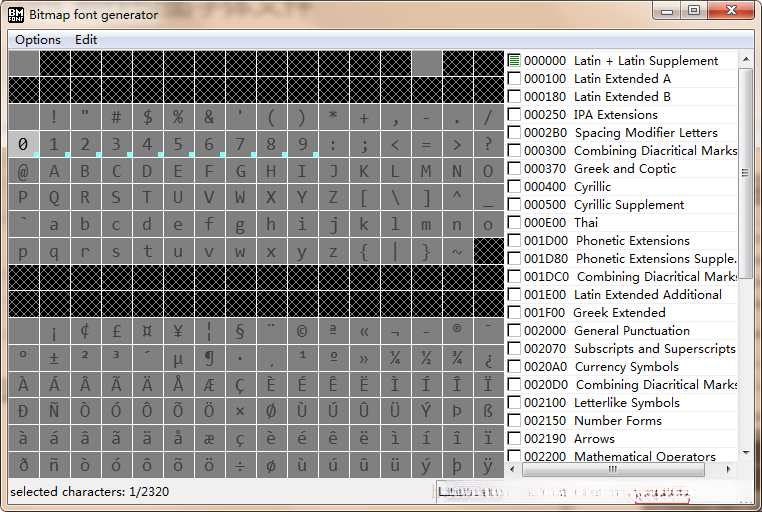Select the division sign ÷ cell
Screen dimensions: 762x512
241,465
